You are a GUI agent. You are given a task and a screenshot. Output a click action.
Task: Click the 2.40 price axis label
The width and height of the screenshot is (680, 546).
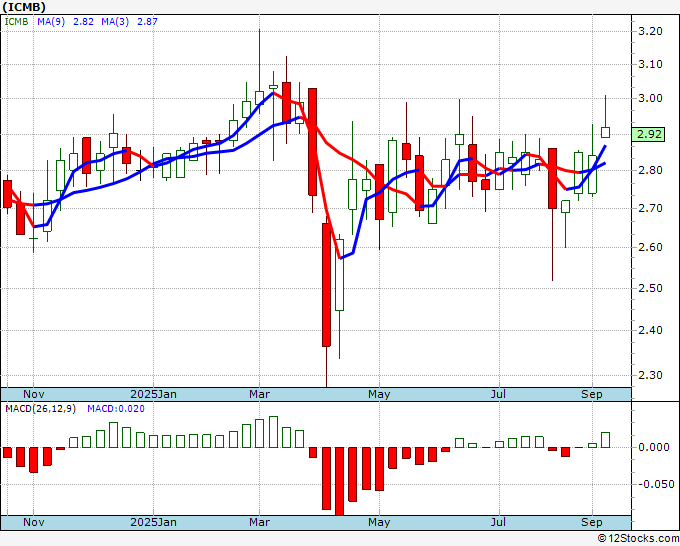point(650,330)
